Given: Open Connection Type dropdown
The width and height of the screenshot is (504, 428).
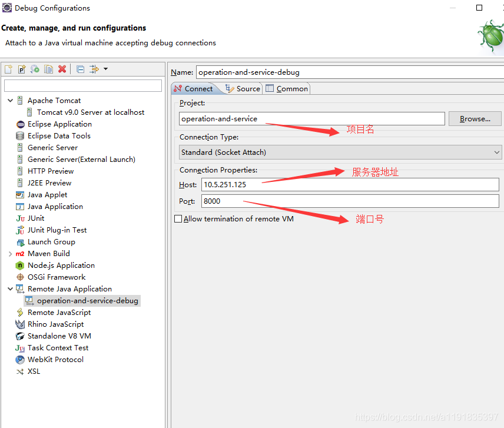Looking at the screenshot, I should pos(340,152).
